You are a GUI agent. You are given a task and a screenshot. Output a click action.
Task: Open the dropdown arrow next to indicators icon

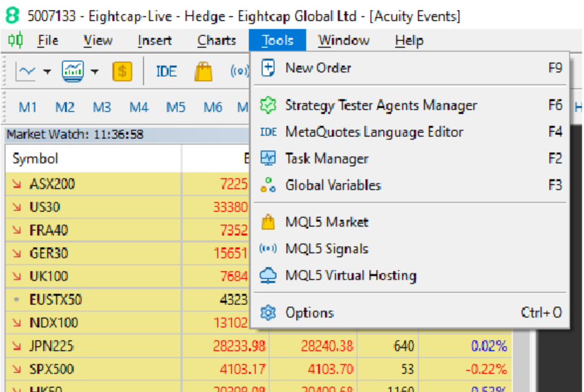click(x=95, y=71)
